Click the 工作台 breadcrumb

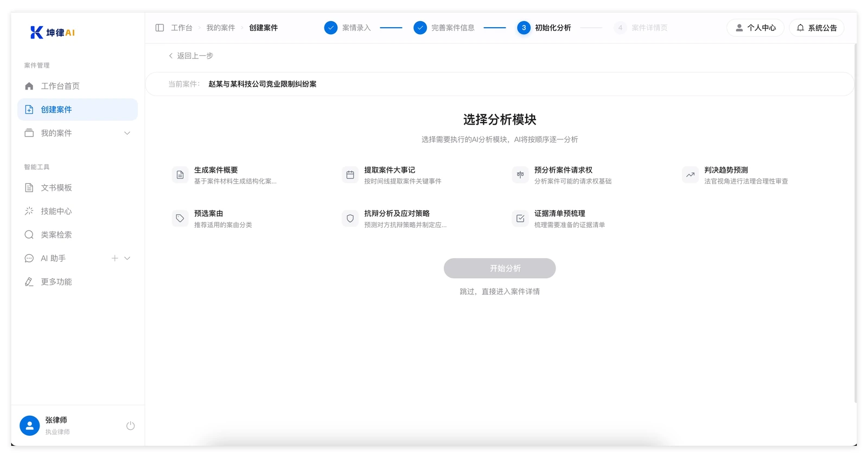click(182, 28)
